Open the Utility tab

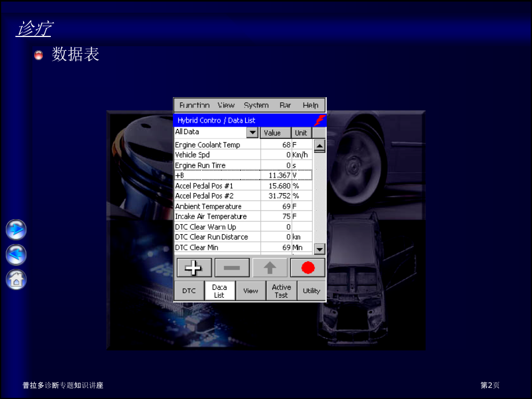[x=312, y=291]
